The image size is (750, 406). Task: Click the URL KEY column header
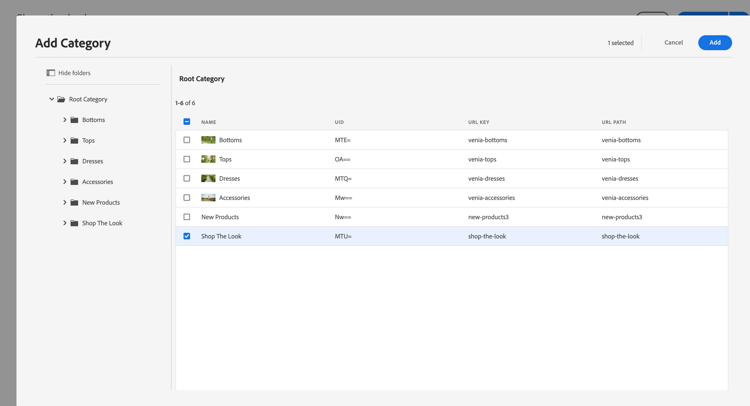tap(478, 122)
